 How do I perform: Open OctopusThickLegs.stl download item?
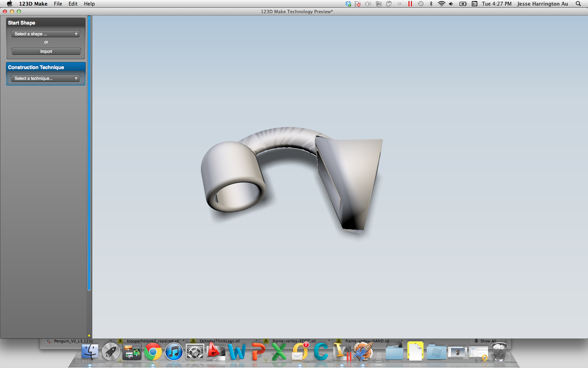[x=219, y=341]
